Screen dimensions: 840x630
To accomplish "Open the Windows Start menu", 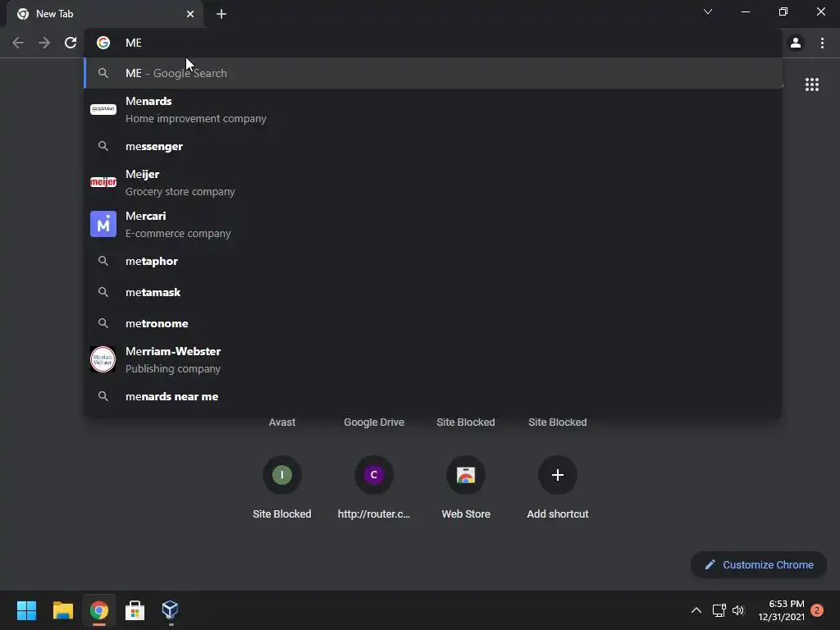I will [x=26, y=610].
